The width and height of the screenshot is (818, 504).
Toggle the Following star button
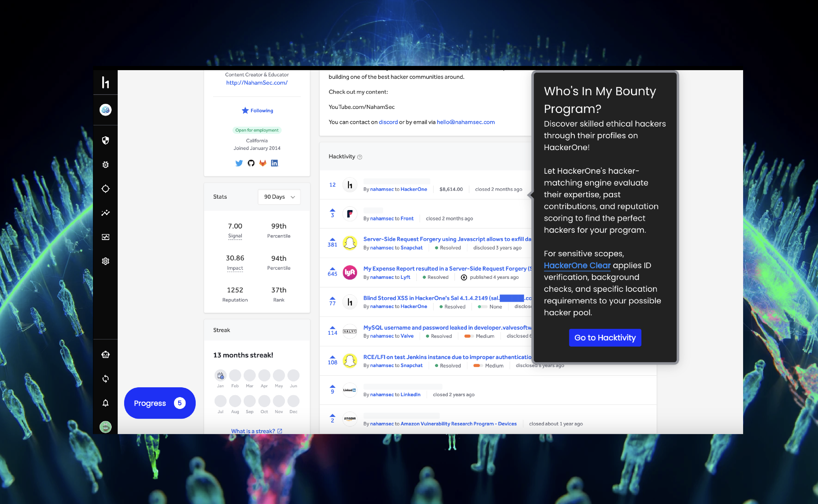[257, 111]
